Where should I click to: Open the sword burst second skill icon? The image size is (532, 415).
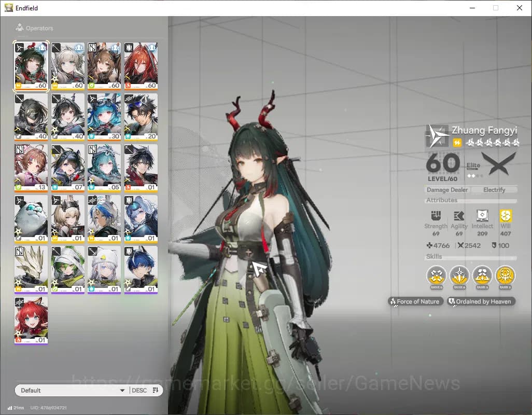(459, 275)
